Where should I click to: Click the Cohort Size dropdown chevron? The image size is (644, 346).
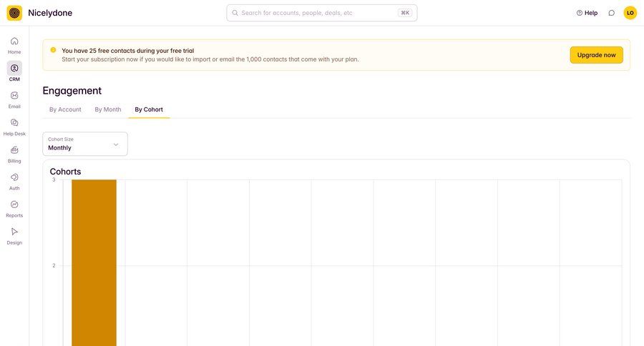tap(116, 144)
